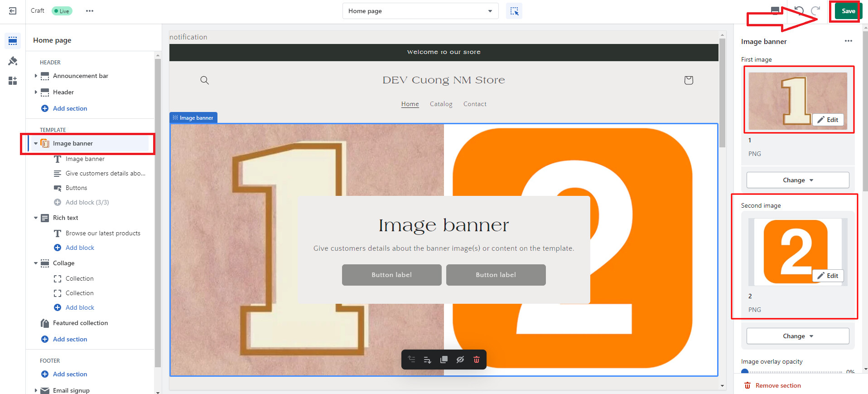
Task: Open the Sections panel in left rail
Action: coord(13,41)
